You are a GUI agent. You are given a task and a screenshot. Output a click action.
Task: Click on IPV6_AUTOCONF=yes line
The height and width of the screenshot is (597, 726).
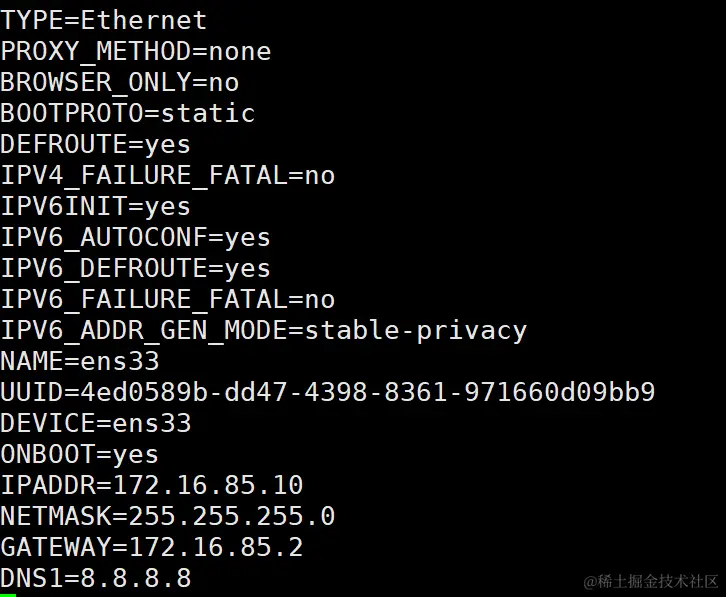136,237
